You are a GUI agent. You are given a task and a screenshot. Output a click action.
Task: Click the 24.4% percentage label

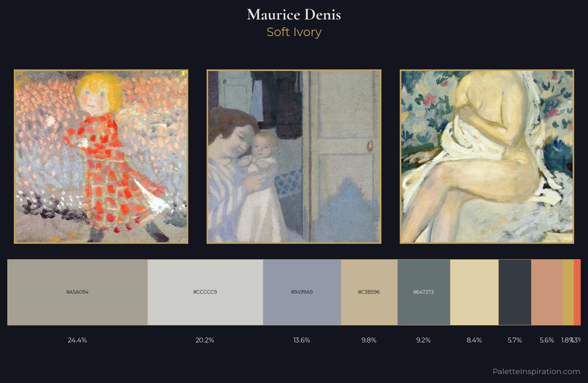pyautogui.click(x=77, y=340)
